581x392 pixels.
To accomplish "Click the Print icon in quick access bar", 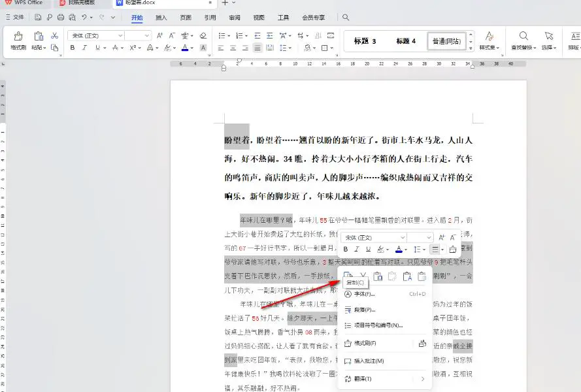I will coord(61,17).
